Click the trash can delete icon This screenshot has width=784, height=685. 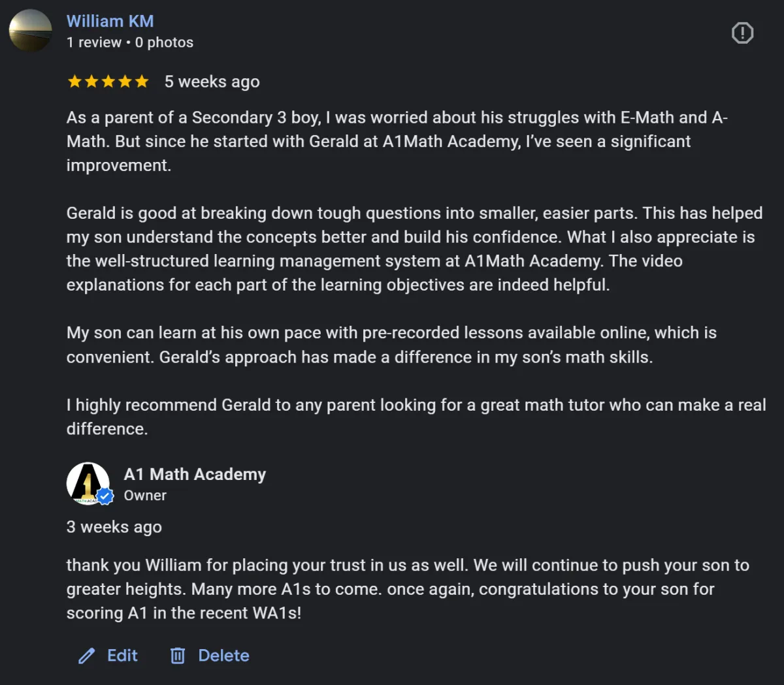[x=178, y=656]
